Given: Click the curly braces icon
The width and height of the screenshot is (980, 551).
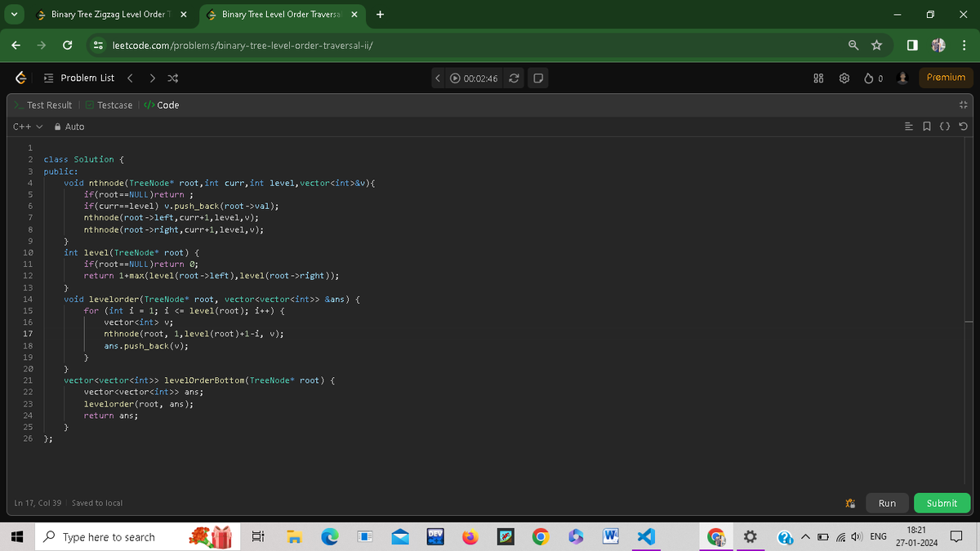Looking at the screenshot, I should tap(945, 127).
